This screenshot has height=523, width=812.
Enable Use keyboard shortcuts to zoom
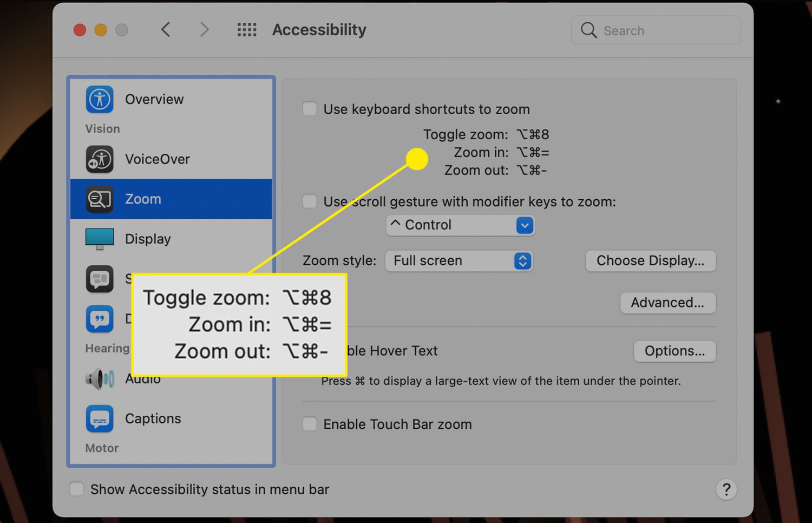(x=310, y=109)
